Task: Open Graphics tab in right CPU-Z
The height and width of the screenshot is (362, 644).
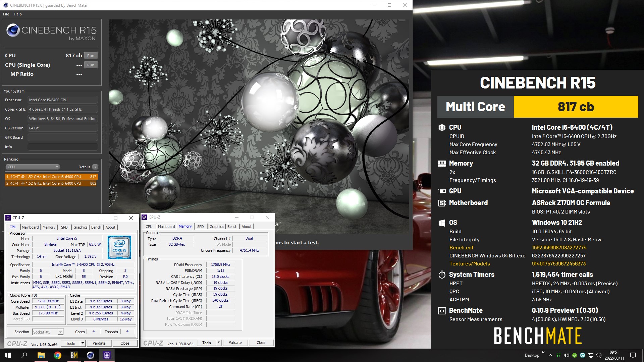Action: point(217,227)
